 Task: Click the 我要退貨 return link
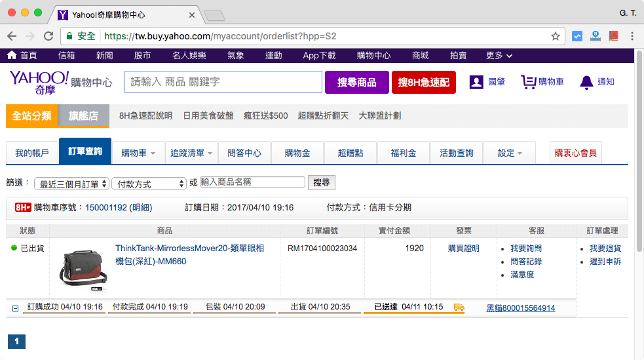click(x=605, y=249)
